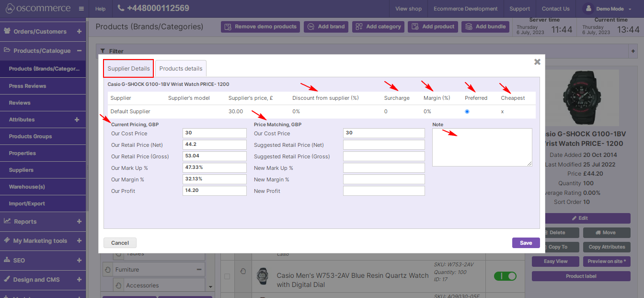
Task: Click the Product label button
Action: tap(581, 276)
